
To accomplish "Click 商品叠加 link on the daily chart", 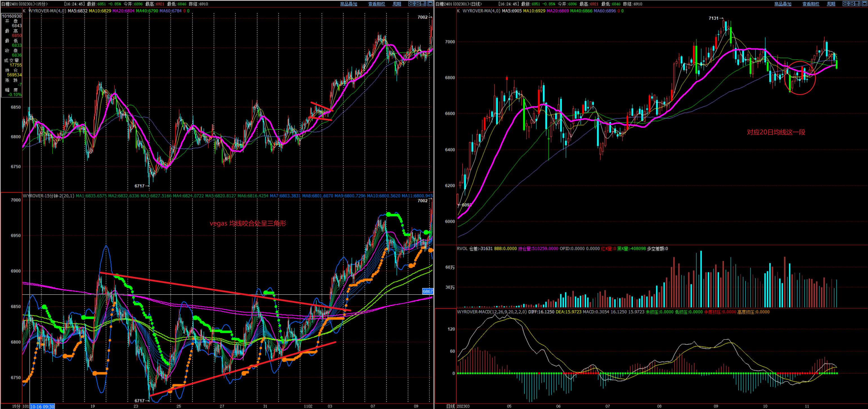I will (782, 4).
